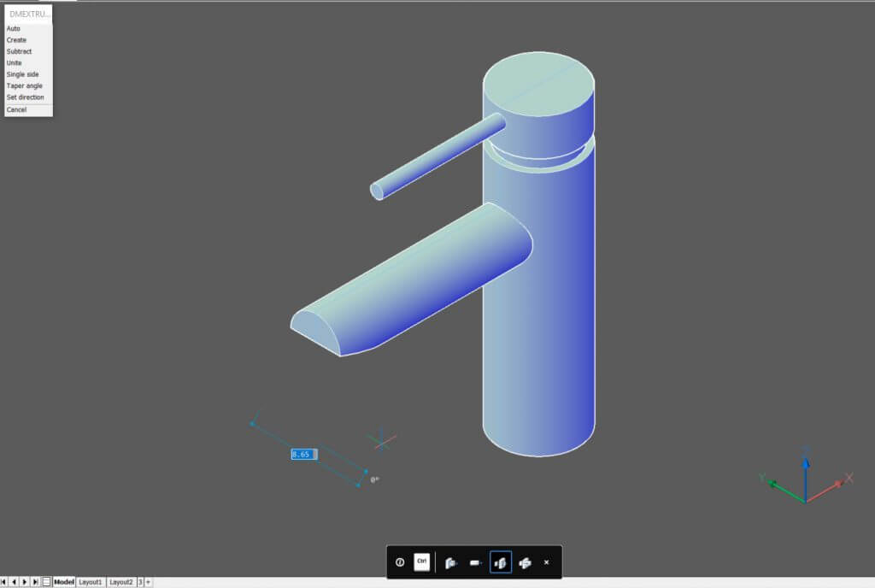Select the Ctrl key indicator in the assistant bar
This screenshot has width=875, height=588.
[420, 562]
